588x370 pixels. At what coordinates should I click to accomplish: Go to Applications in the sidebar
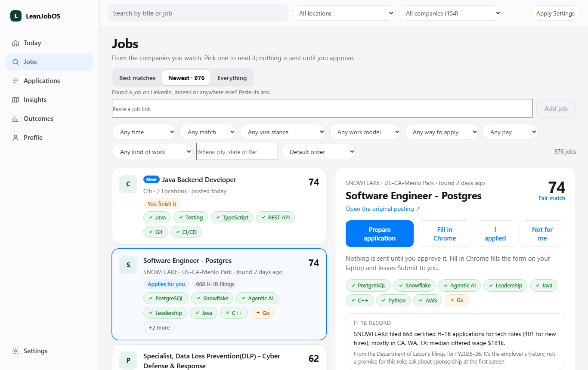tap(50, 81)
